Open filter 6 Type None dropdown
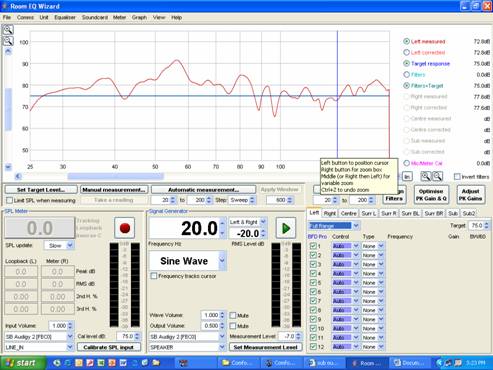493x370 pixels. [x=381, y=292]
